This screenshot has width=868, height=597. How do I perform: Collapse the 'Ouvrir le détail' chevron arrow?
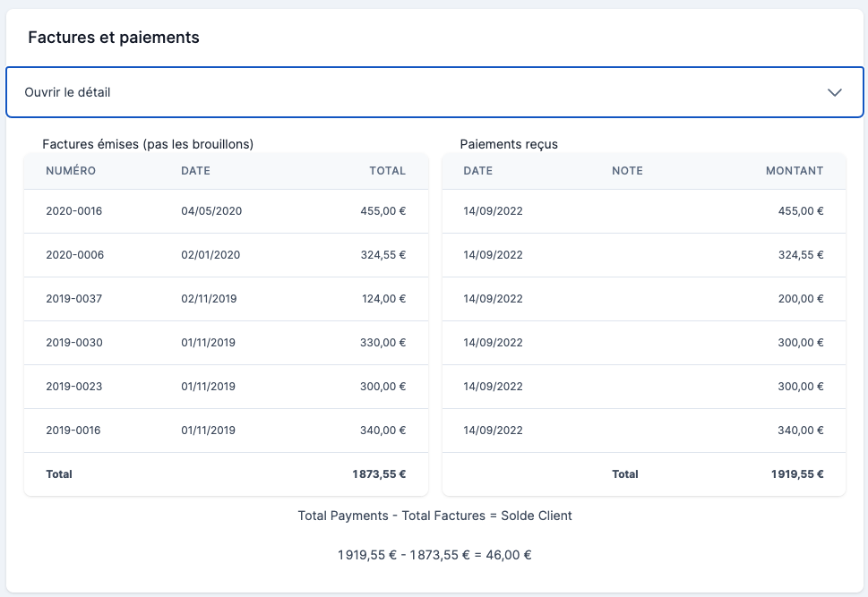835,92
